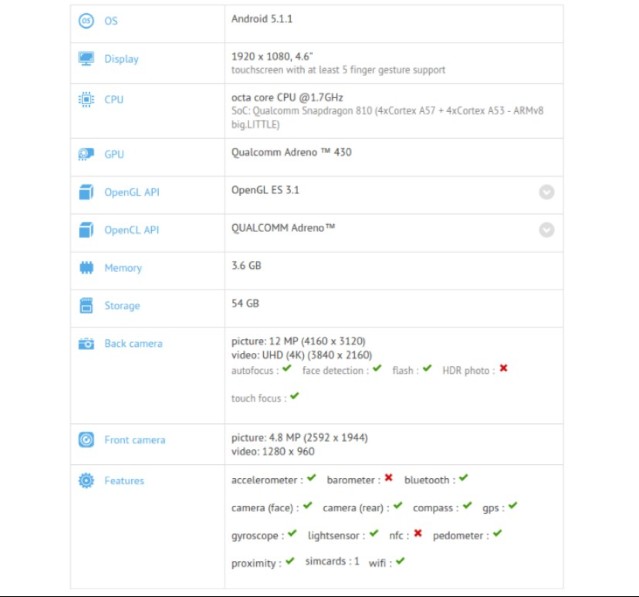The width and height of the screenshot is (639, 597).
Task: Click the Front camera icon
Action: pyautogui.click(x=86, y=440)
